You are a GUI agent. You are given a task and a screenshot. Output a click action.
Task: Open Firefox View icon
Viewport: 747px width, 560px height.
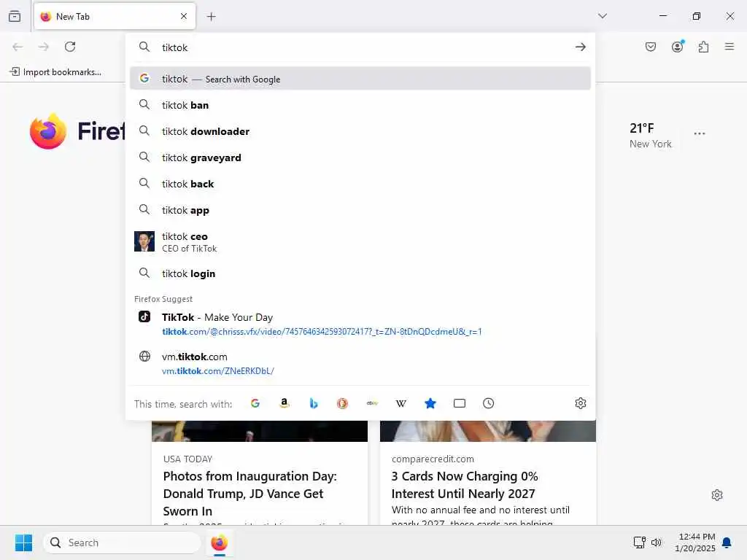click(x=15, y=16)
